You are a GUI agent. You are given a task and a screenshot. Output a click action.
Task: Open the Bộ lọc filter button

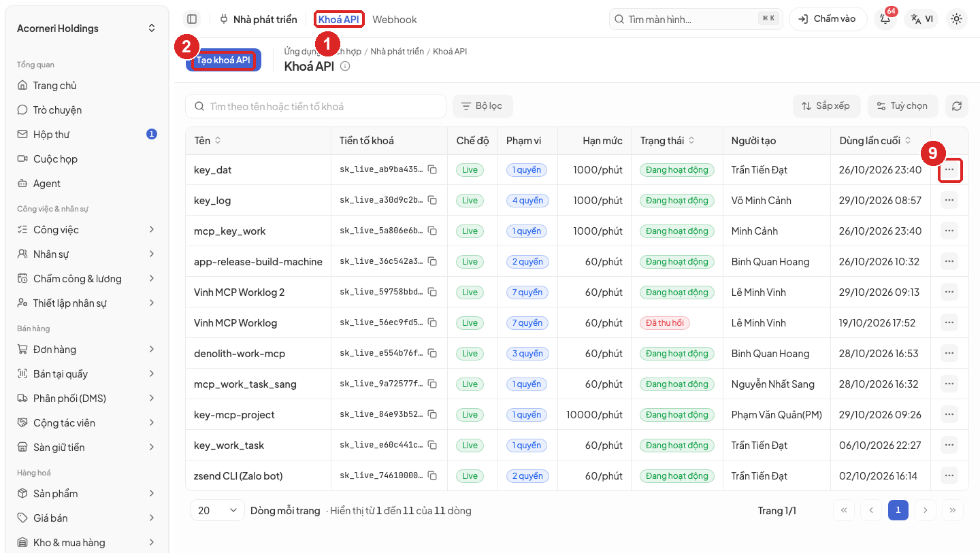point(483,106)
